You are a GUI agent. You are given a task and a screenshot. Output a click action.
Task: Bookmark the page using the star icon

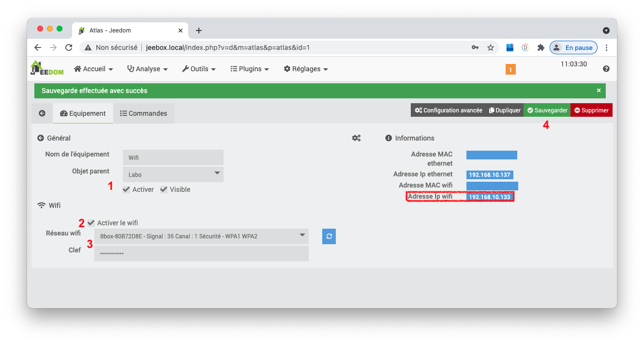coord(491,47)
